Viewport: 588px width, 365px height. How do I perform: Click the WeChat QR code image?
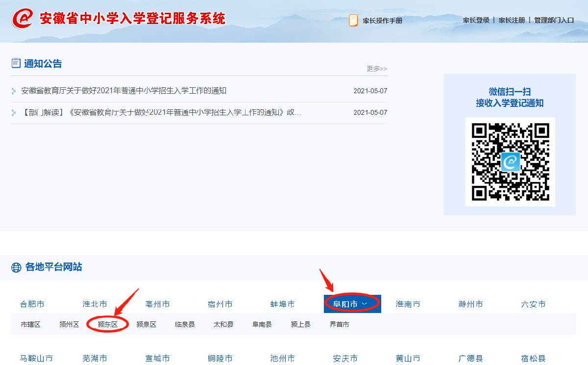click(510, 162)
